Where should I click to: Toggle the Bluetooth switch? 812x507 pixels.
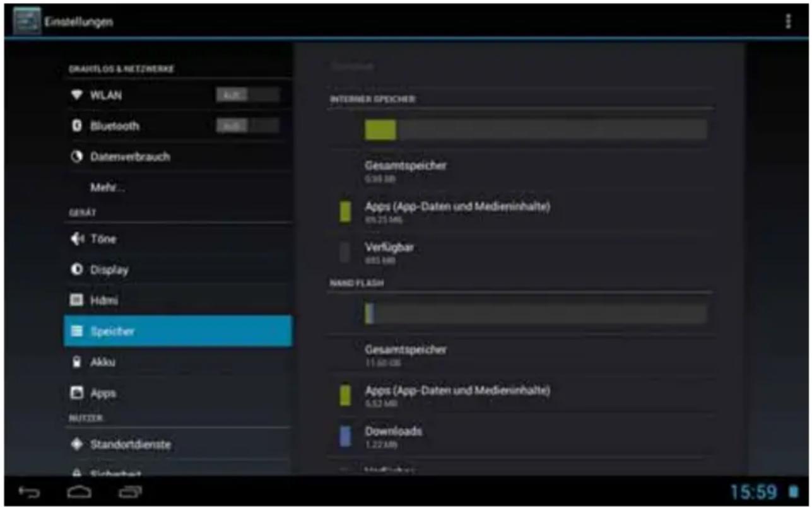pyautogui.click(x=247, y=125)
